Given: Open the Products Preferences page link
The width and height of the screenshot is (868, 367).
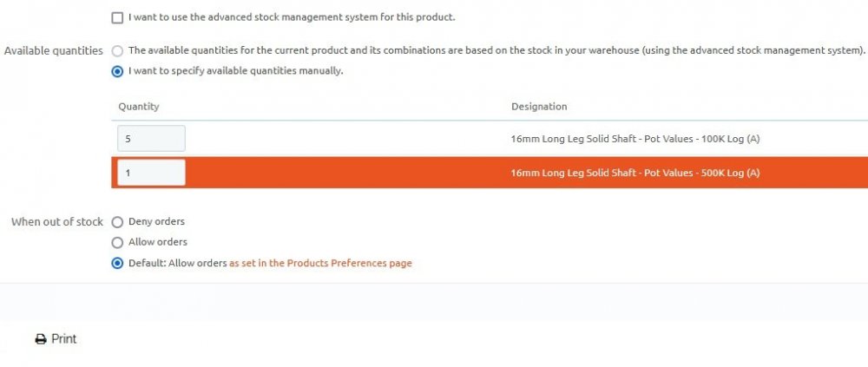Looking at the screenshot, I should coord(320,264).
